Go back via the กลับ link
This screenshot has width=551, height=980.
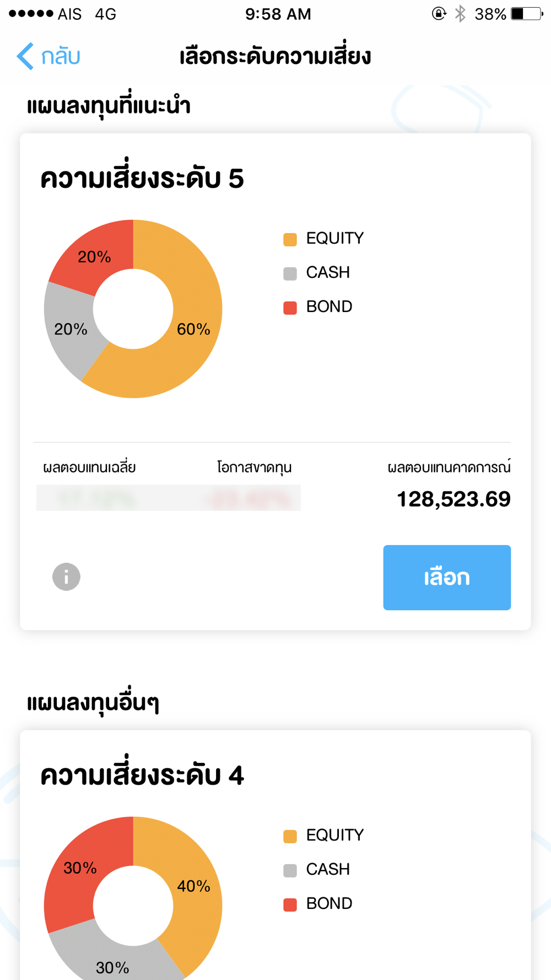tap(61, 56)
